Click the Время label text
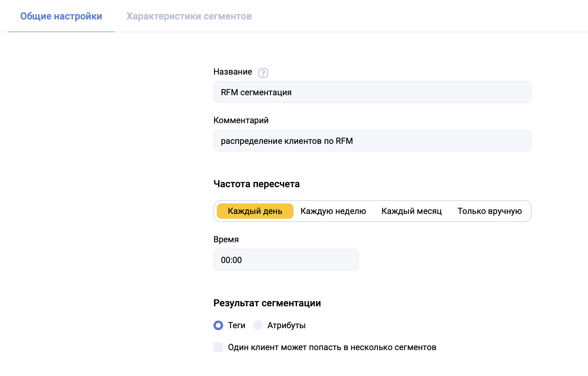Image resolution: width=588 pixels, height=376 pixels. point(226,239)
